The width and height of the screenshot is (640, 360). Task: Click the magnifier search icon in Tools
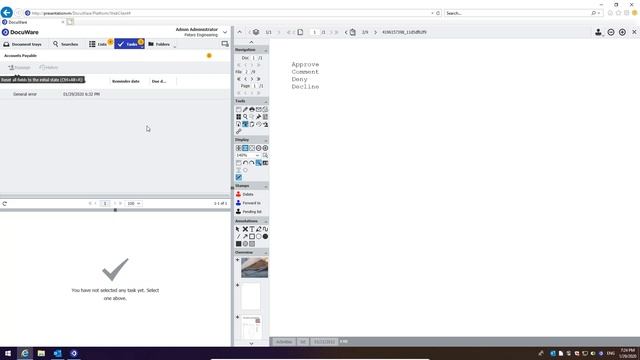tap(245, 117)
